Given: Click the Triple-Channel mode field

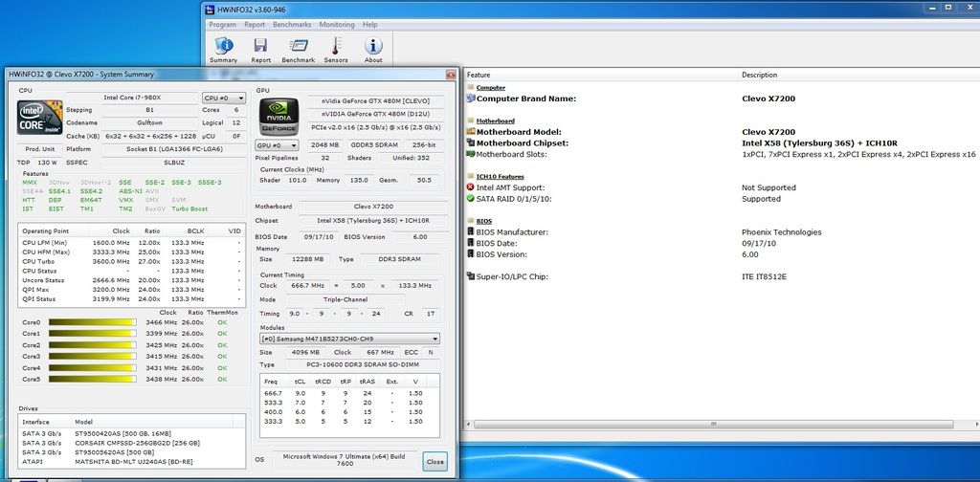Looking at the screenshot, I should click(345, 299).
